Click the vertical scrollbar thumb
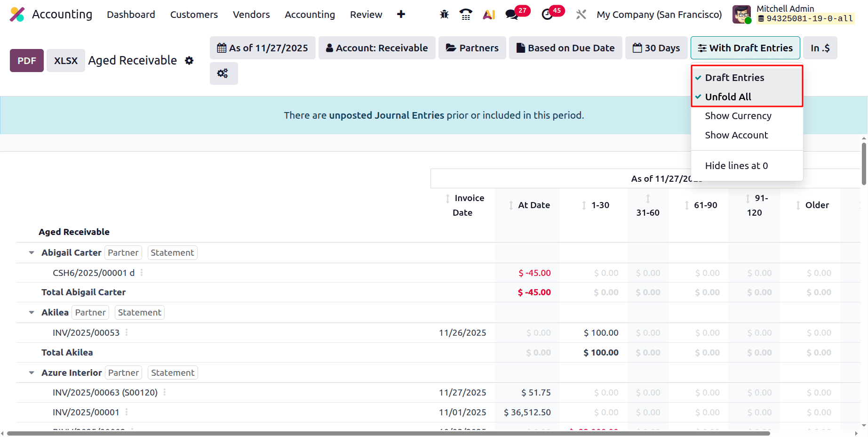 [864, 163]
